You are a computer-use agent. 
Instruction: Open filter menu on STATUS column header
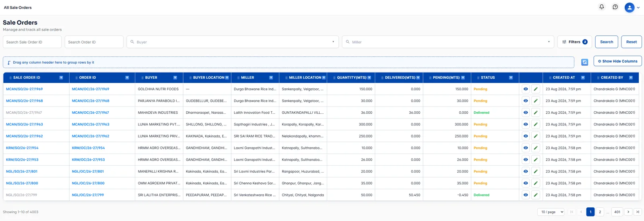pyautogui.click(x=511, y=77)
